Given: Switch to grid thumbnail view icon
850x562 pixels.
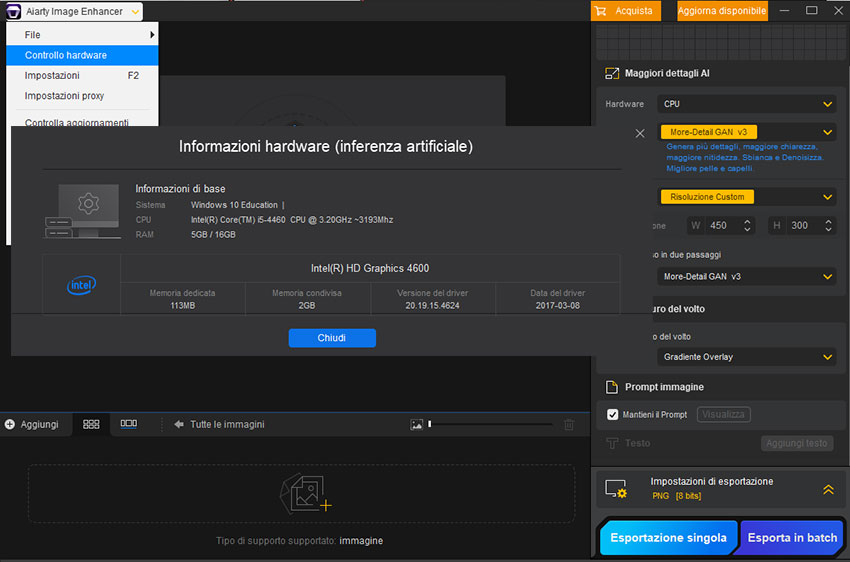Looking at the screenshot, I should click(91, 424).
